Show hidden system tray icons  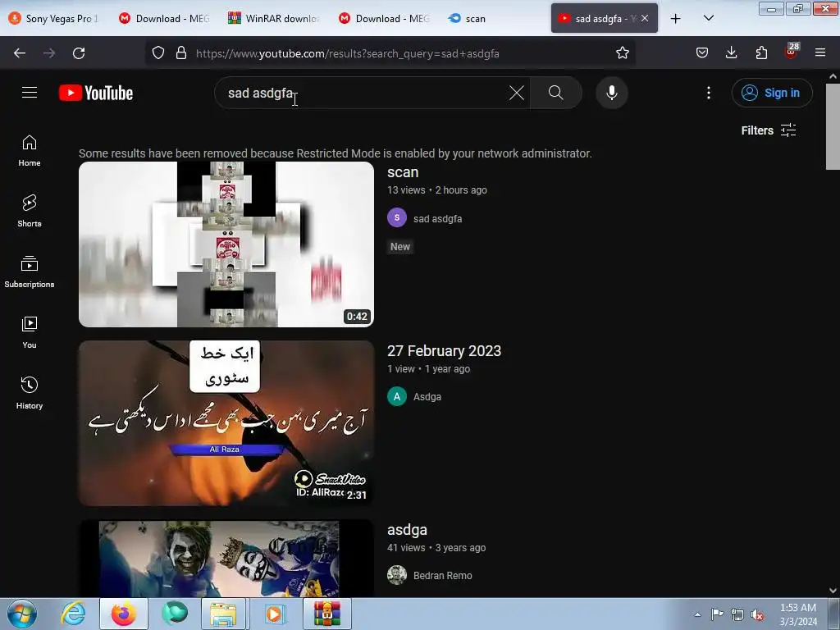coord(697,615)
